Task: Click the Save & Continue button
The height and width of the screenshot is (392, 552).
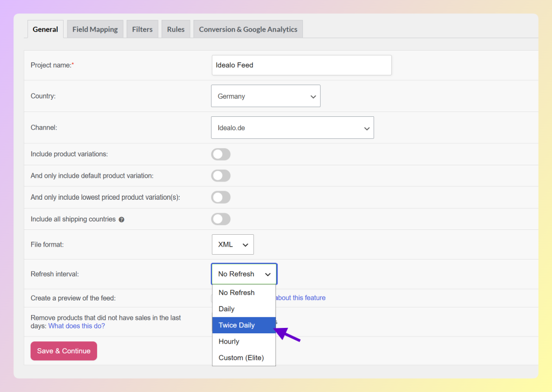Action: coord(64,351)
